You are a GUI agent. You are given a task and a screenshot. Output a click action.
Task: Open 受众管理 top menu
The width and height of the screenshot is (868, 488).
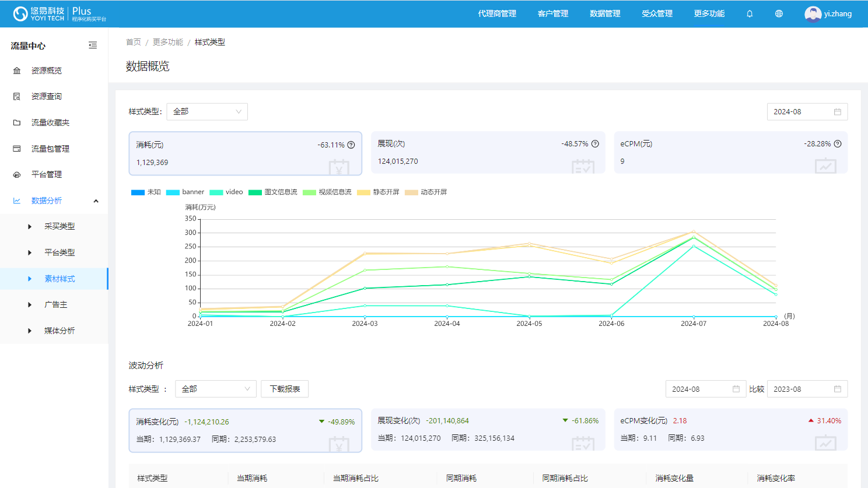click(657, 14)
